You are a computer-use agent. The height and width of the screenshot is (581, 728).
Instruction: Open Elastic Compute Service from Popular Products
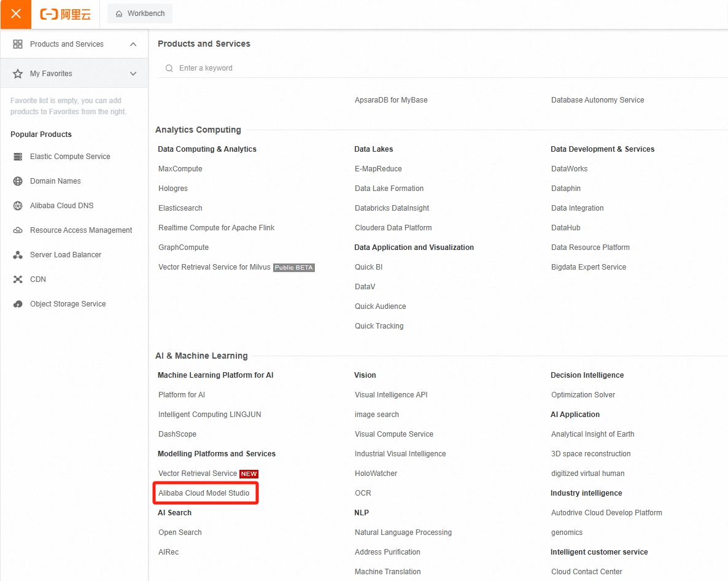pyautogui.click(x=70, y=157)
